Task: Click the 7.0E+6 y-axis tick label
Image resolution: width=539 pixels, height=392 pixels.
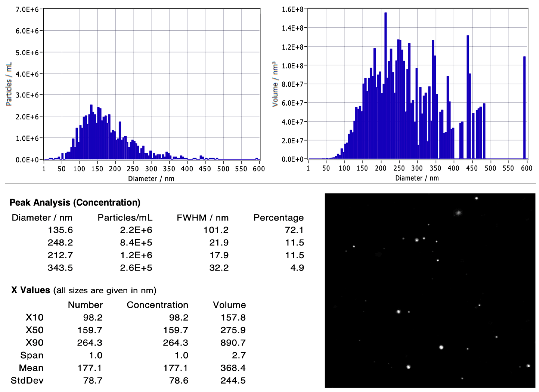Action: point(27,10)
